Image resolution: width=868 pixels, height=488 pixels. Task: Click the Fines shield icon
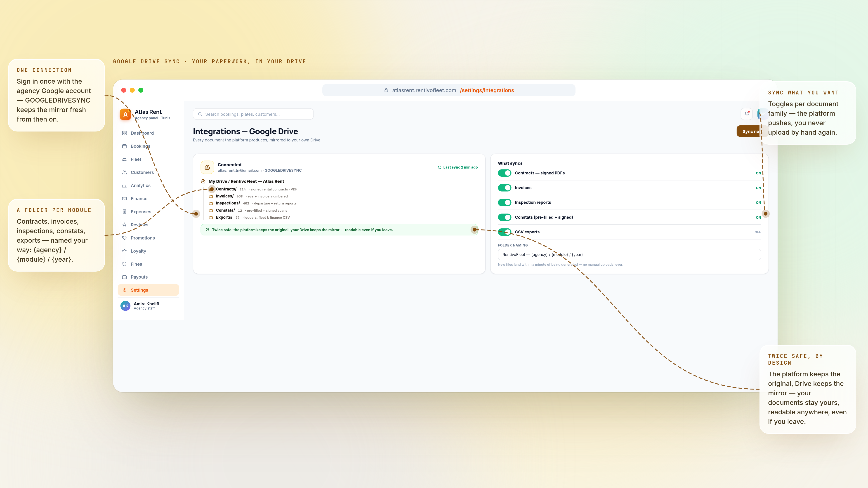(x=124, y=264)
